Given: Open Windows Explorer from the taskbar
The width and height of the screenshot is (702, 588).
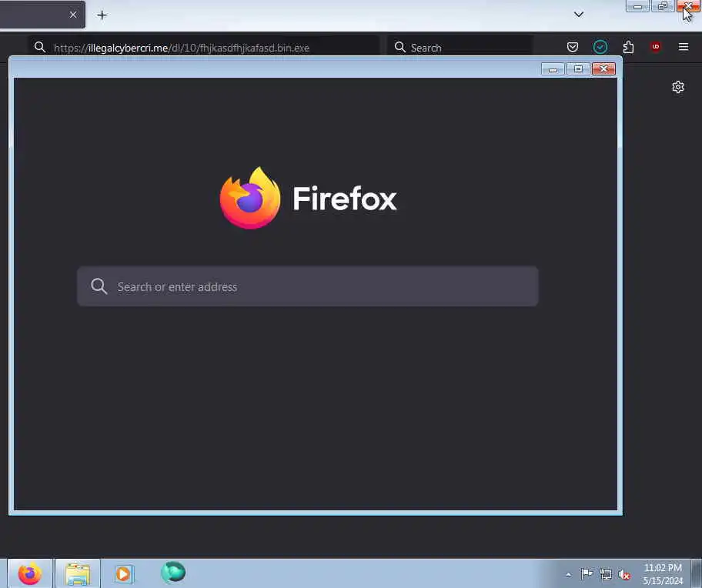Looking at the screenshot, I should [x=78, y=573].
